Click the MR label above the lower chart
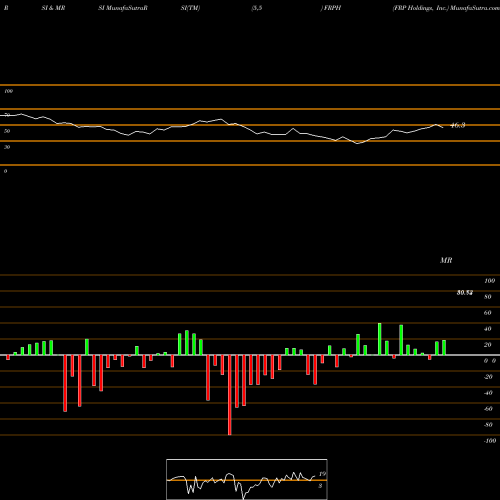This screenshot has width=500, height=500. tap(446, 260)
